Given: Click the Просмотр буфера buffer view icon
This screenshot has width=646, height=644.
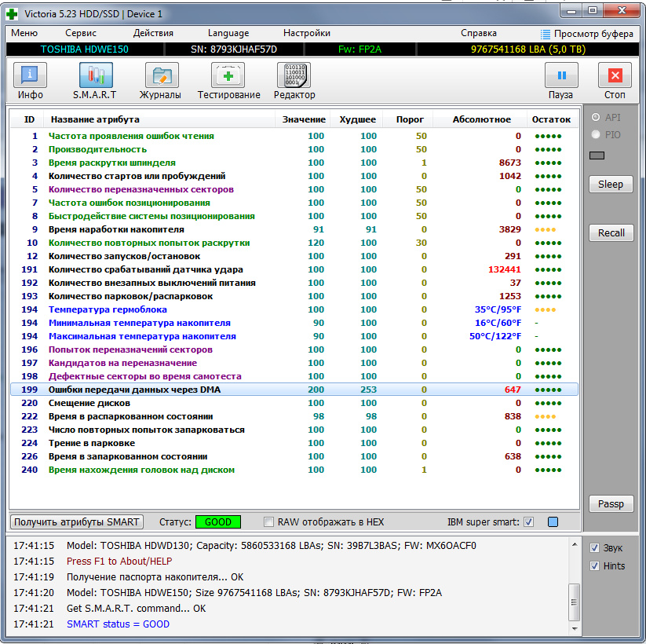Looking at the screenshot, I should point(546,34).
